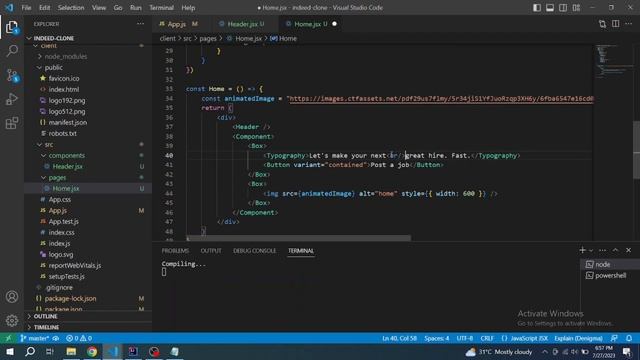Switch to the Terminal panel tab
640x360 pixels.
301,251
